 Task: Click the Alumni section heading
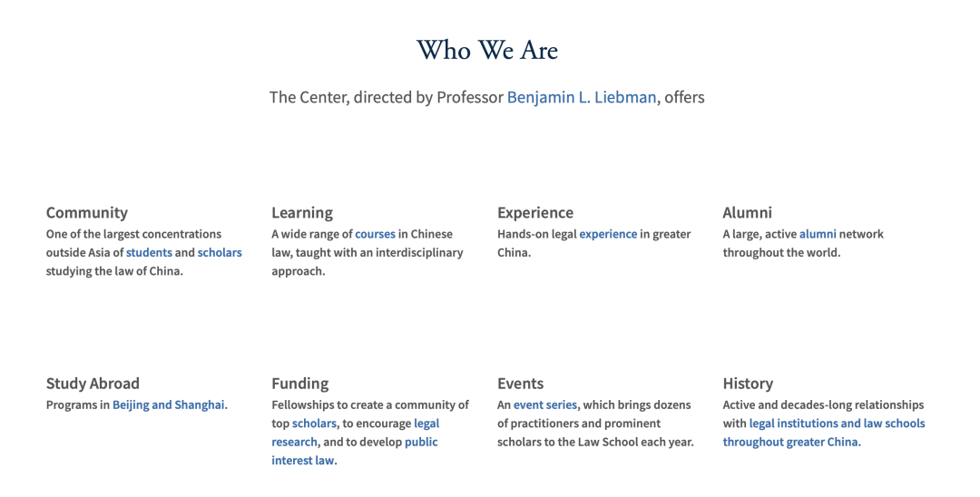[x=747, y=212]
